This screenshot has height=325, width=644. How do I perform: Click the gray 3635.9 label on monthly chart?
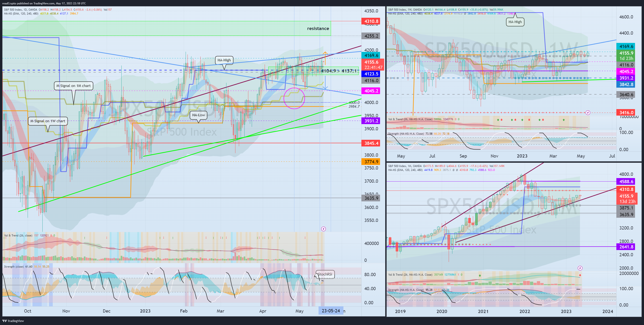(x=626, y=215)
